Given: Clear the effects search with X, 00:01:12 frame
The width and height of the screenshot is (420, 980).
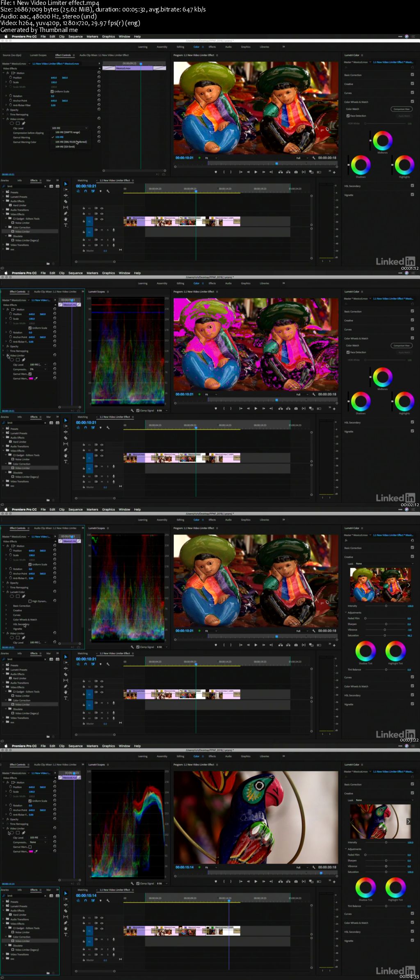Looking at the screenshot, I should click(x=45, y=186).
